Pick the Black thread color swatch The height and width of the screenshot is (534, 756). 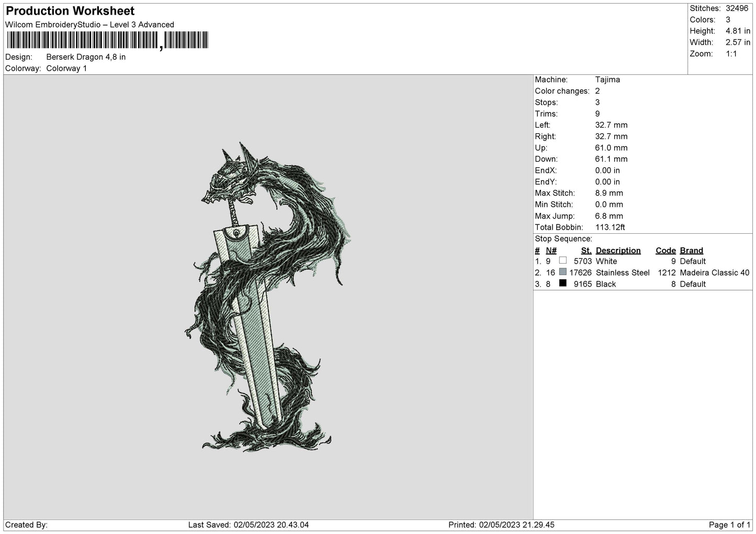point(562,283)
